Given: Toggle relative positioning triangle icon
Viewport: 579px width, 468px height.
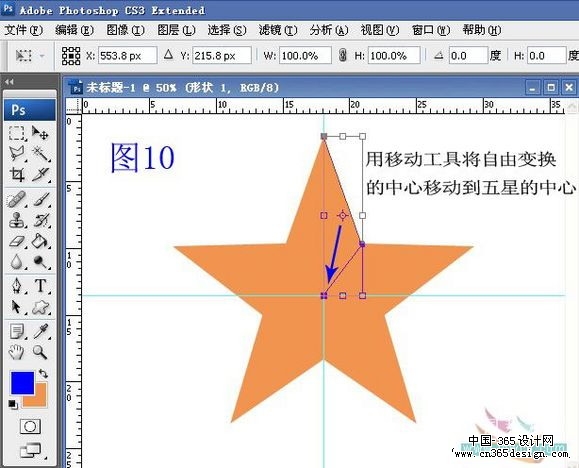Looking at the screenshot, I should 168,55.
